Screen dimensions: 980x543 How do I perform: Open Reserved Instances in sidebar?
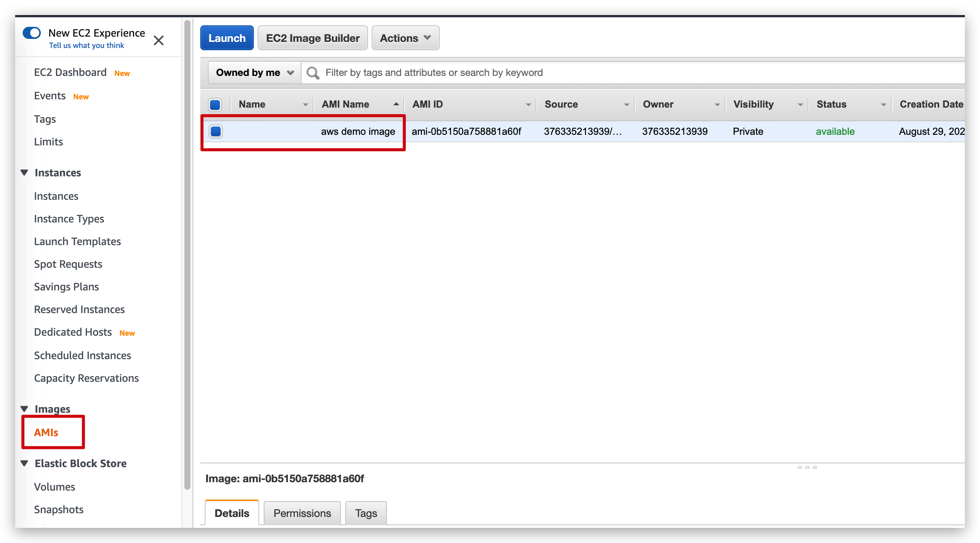pos(79,310)
